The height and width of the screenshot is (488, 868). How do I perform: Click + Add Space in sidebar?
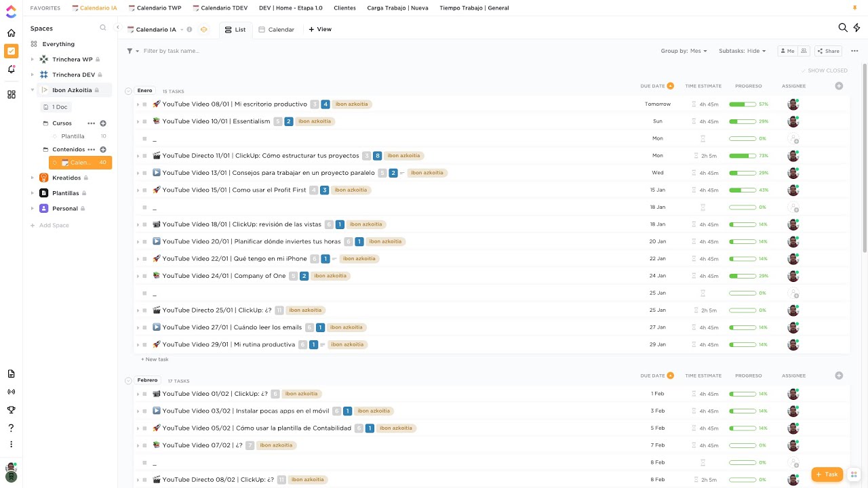point(50,225)
